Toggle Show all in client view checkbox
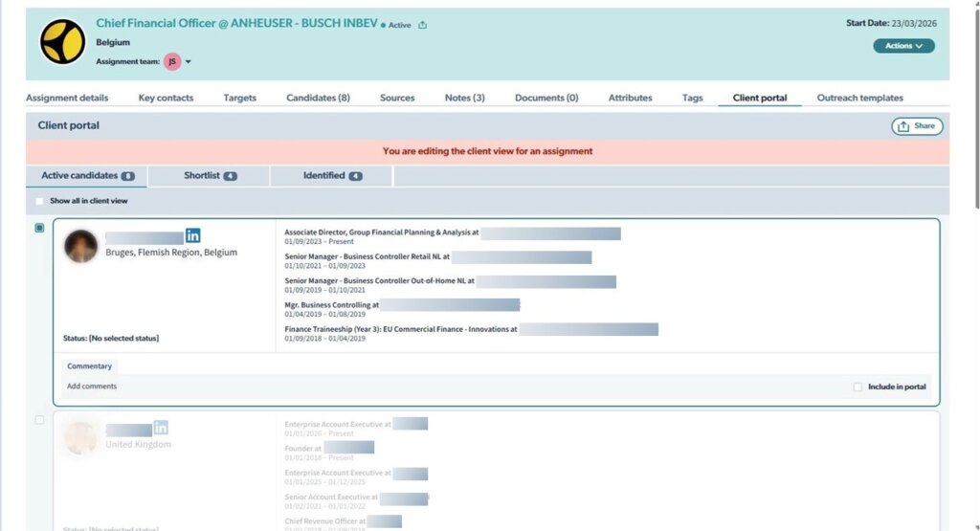 39,201
